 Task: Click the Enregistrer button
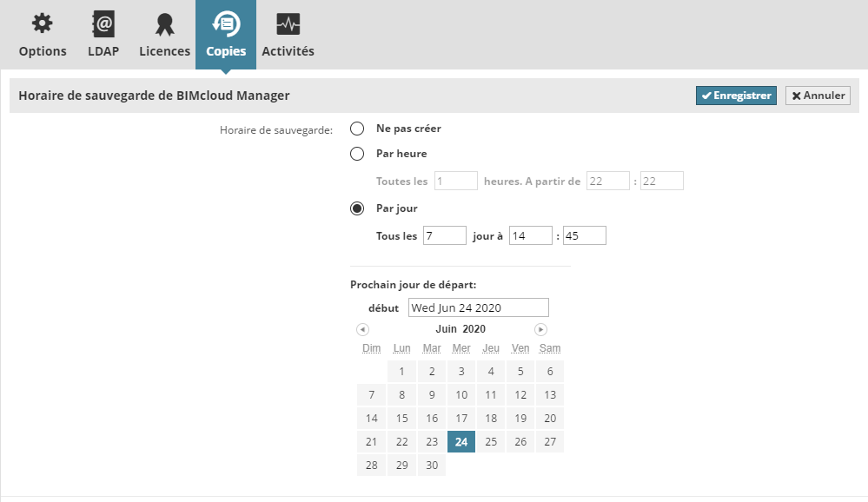pos(735,96)
